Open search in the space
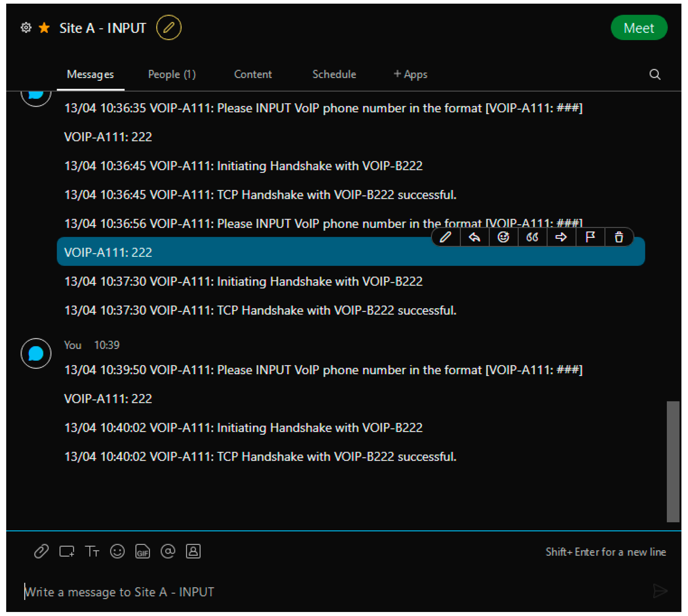Viewport: 688px width, 616px height. tap(655, 74)
